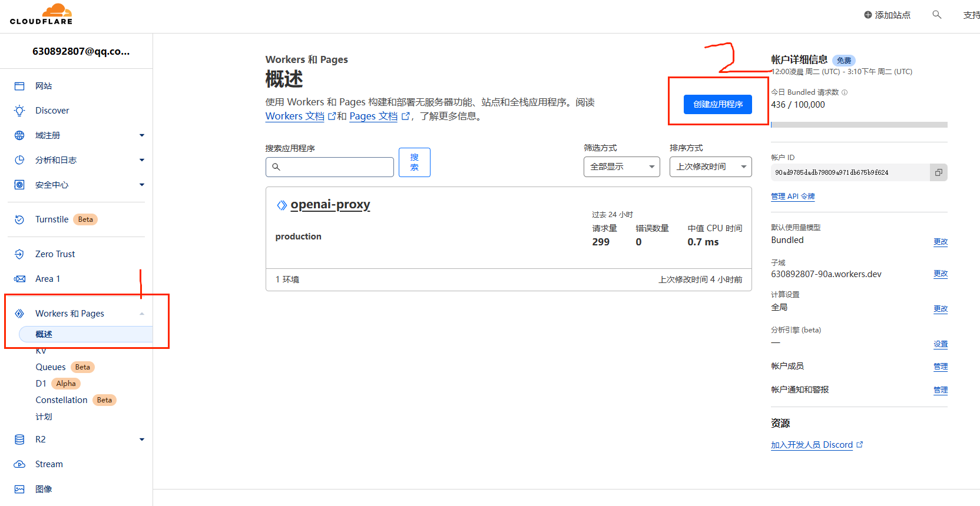Click the openai-proxy worker icon
The image size is (980, 506).
pos(282,205)
